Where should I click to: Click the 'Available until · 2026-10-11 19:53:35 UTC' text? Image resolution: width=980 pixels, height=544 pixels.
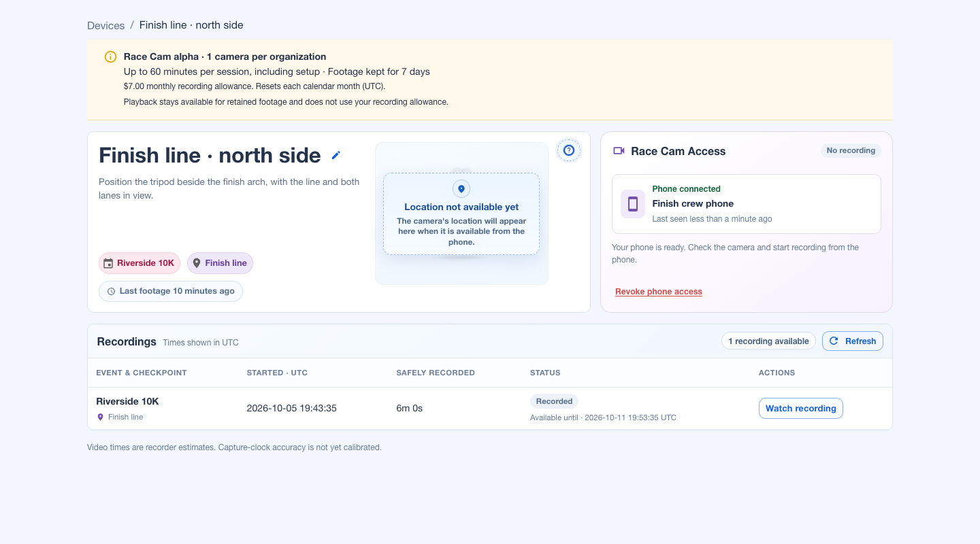point(603,418)
